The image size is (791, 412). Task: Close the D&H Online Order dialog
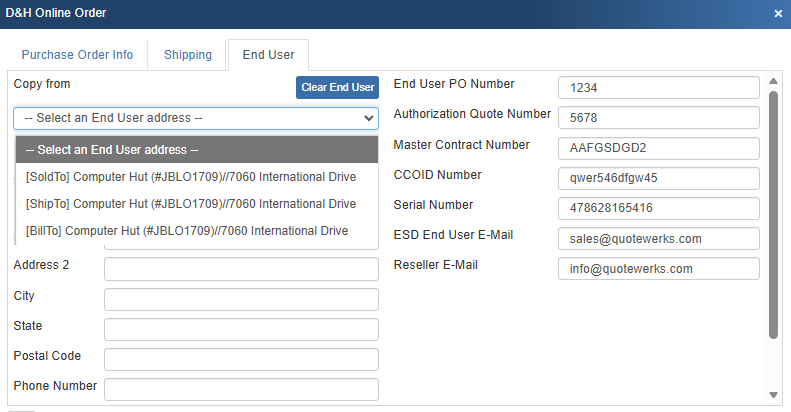pyautogui.click(x=778, y=13)
